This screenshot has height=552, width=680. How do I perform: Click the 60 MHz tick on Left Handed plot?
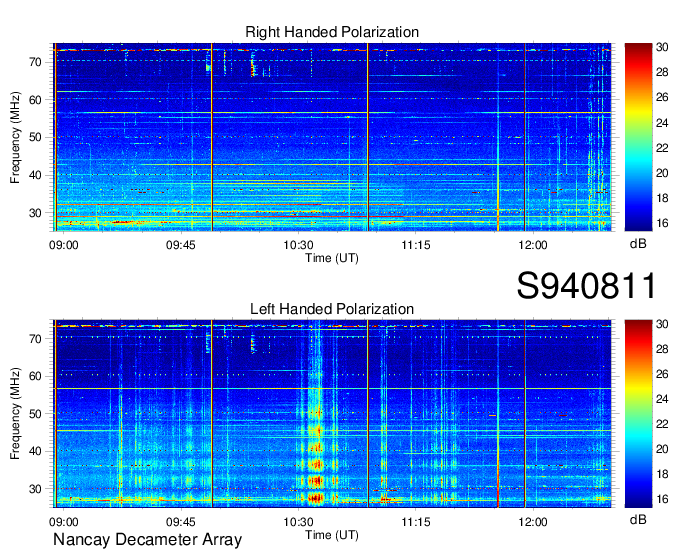click(x=36, y=376)
